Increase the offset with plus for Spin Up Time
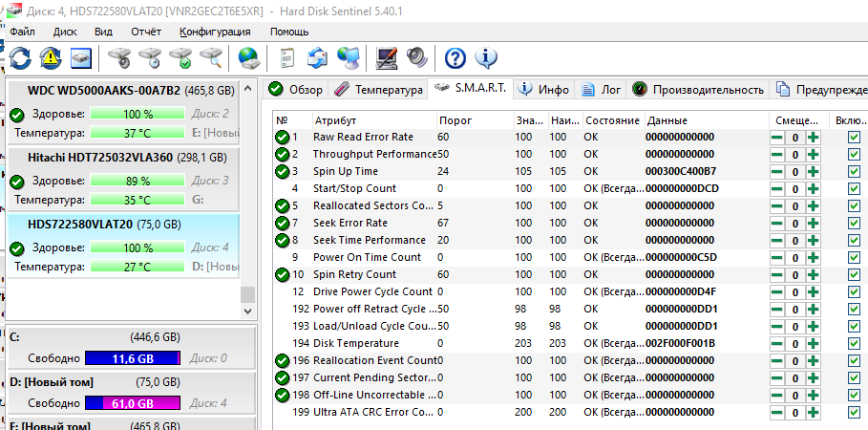This screenshot has width=868, height=430. [x=813, y=172]
